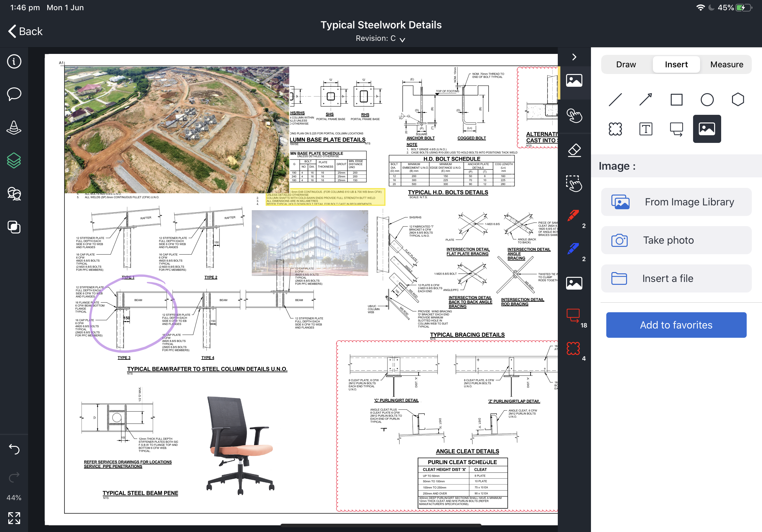Tap the battery status indicator
Viewport: 762px width, 532px height.
[743, 8]
